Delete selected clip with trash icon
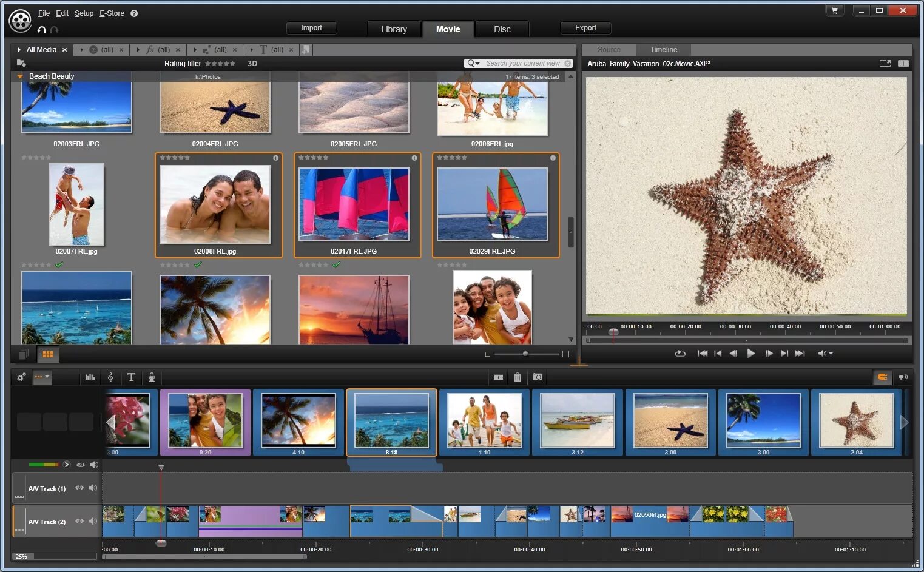 point(518,377)
